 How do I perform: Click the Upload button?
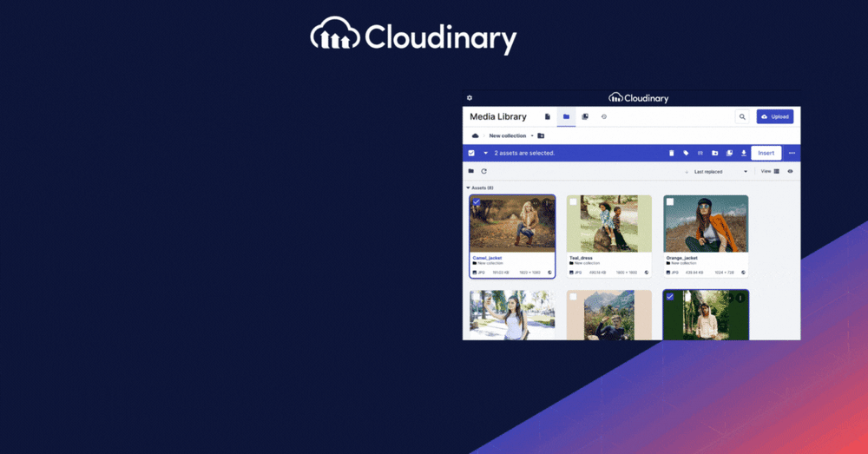(x=775, y=117)
